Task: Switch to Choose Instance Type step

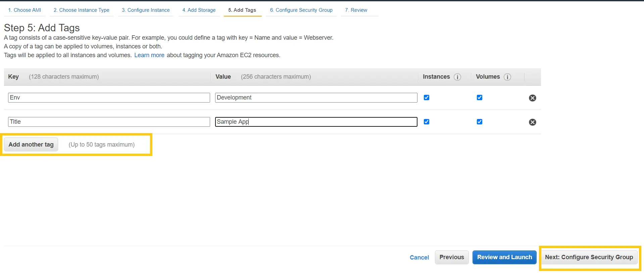Action: point(82,10)
